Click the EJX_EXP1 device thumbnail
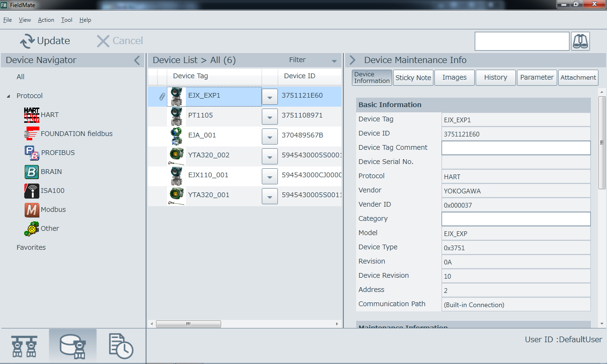The width and height of the screenshot is (607, 364). tap(176, 96)
